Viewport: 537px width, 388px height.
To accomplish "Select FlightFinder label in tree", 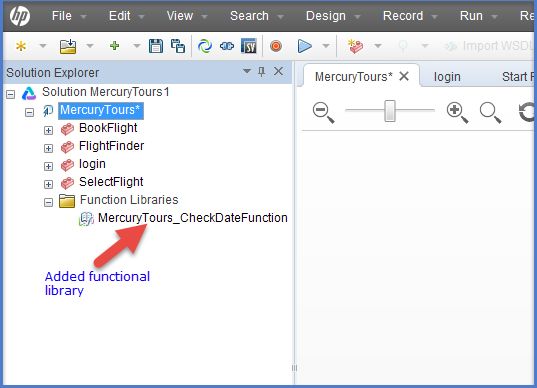I will click(x=112, y=146).
